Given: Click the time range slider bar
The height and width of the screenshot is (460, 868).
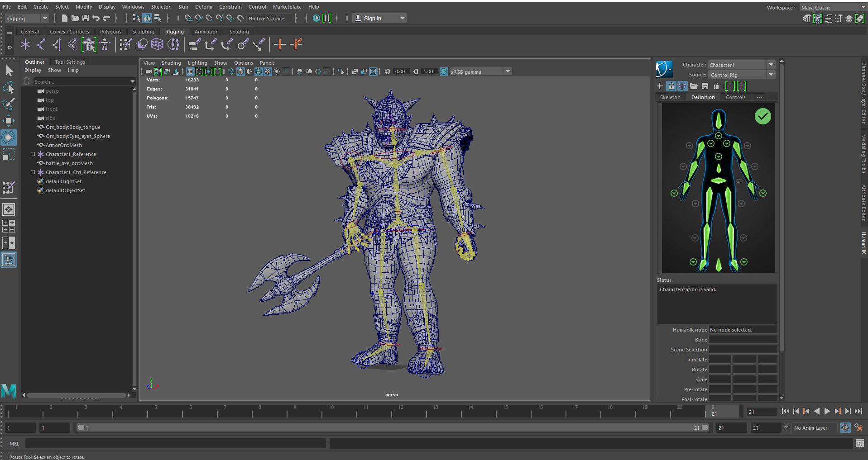Looking at the screenshot, I should pos(393,427).
